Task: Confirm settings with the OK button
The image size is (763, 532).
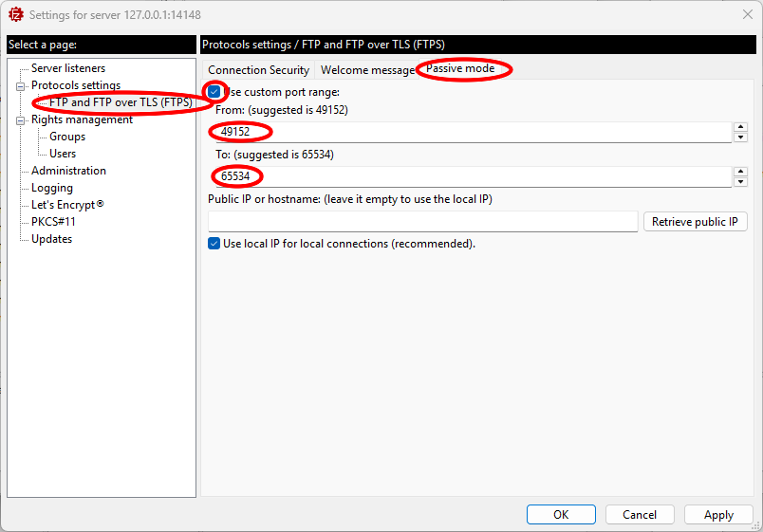Action: click(x=561, y=514)
